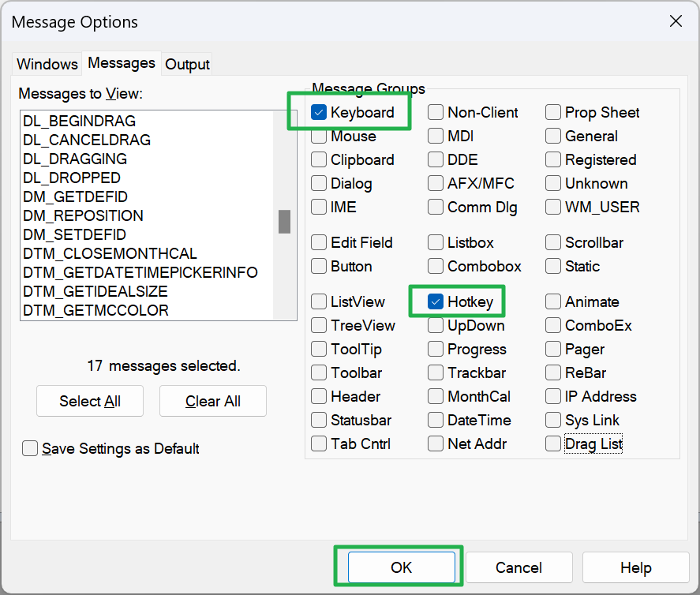Switch to the Windows tab
The height and width of the screenshot is (595, 700).
click(47, 64)
